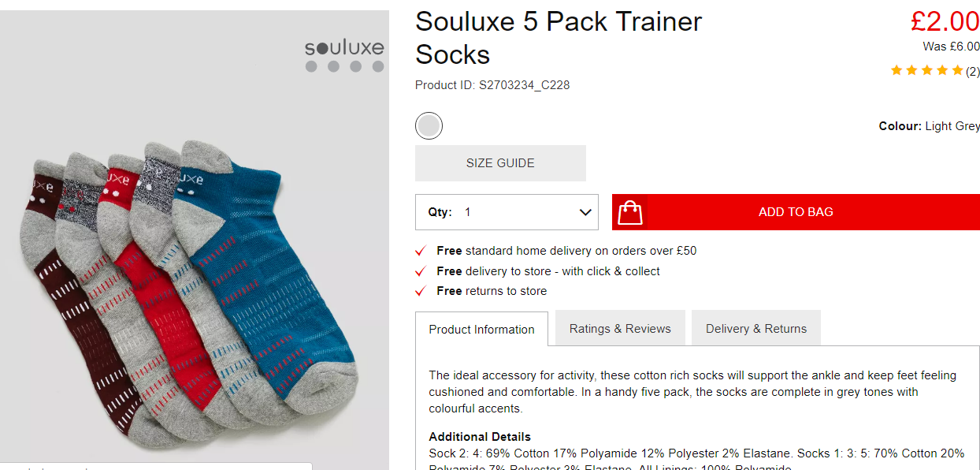The image size is (980, 470).
Task: Click the shopping bag icon
Action: pos(630,212)
